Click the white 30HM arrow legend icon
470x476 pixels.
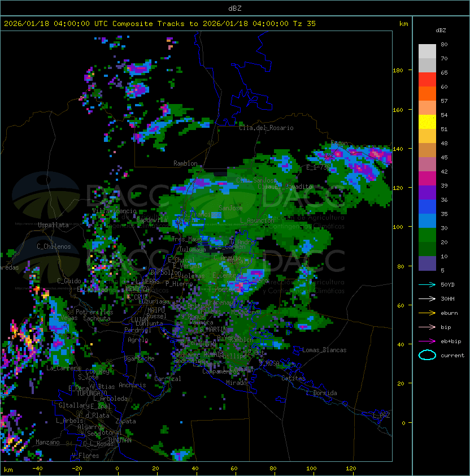tap(427, 298)
